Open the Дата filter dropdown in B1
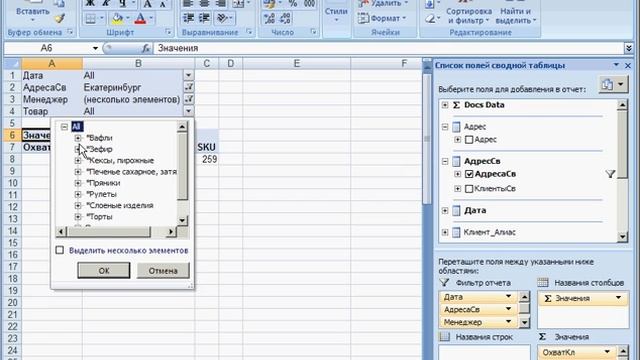640x360 pixels. tap(188, 75)
